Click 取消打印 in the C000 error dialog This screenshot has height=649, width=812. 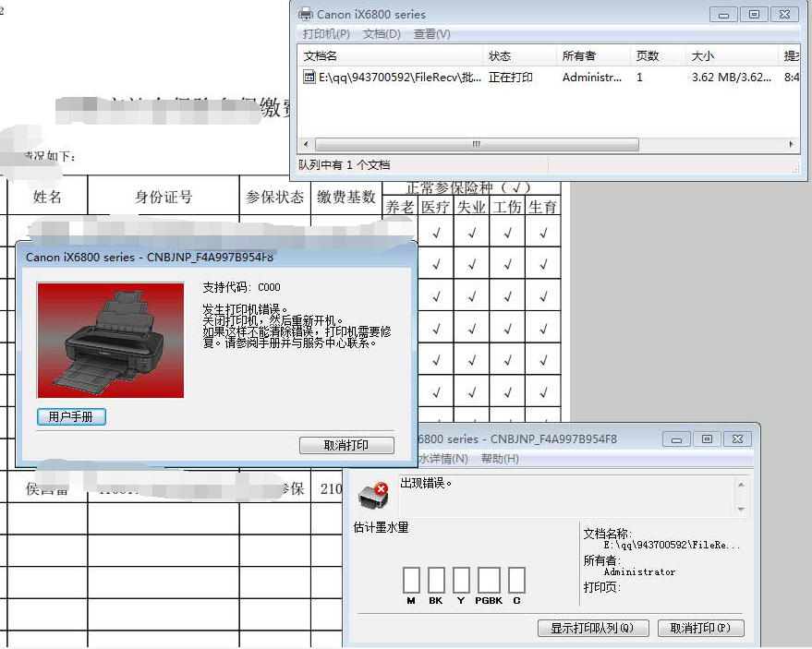pos(346,445)
